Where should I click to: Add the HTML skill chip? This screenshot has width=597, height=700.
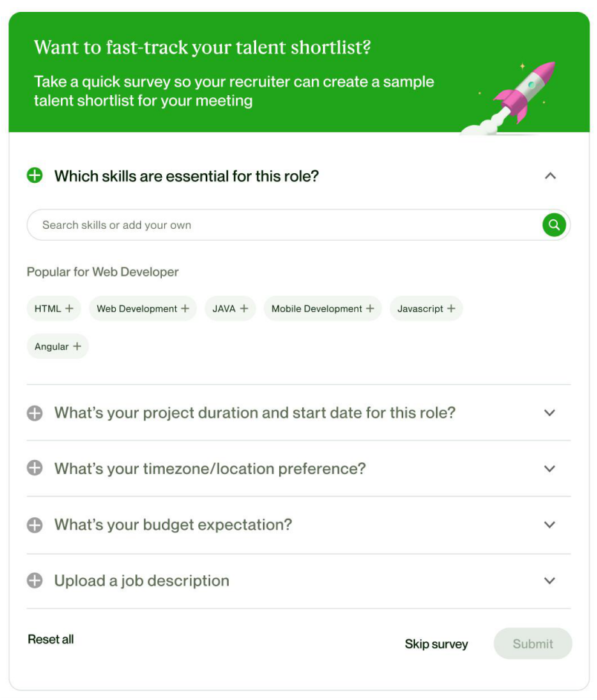[54, 308]
